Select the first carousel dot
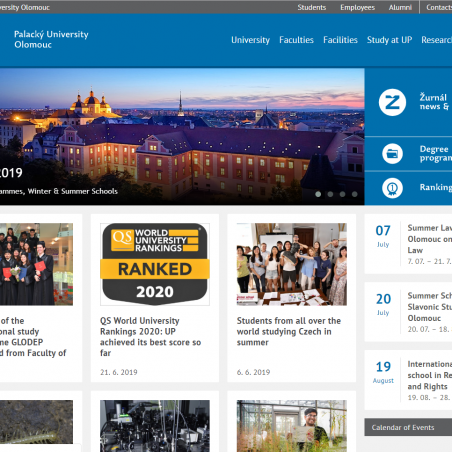The width and height of the screenshot is (452, 452). coord(318,194)
